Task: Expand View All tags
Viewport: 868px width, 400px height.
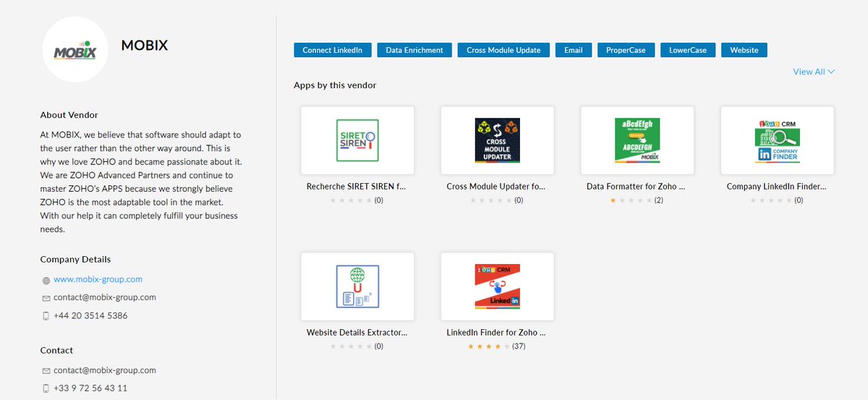Action: [814, 72]
